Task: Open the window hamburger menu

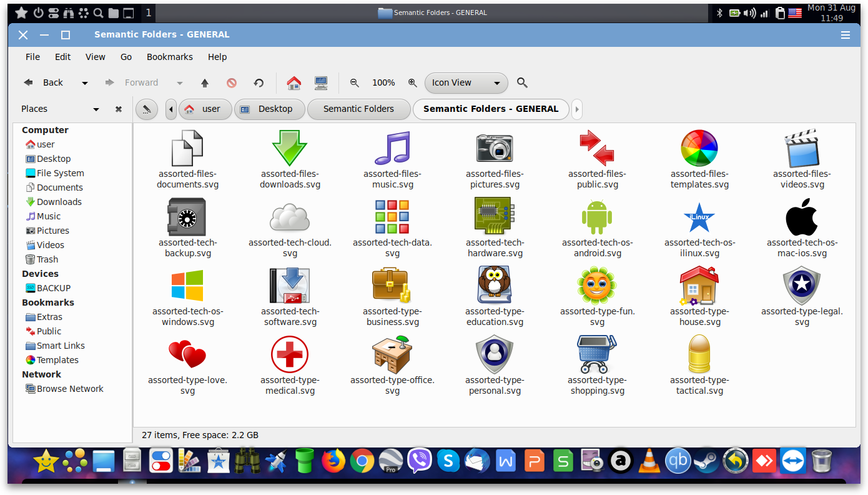Action: click(x=846, y=35)
